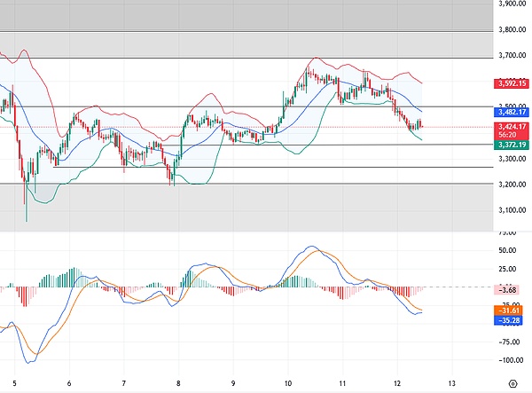Click date 13 on the time axis
The width and height of the screenshot is (532, 393).
click(452, 383)
